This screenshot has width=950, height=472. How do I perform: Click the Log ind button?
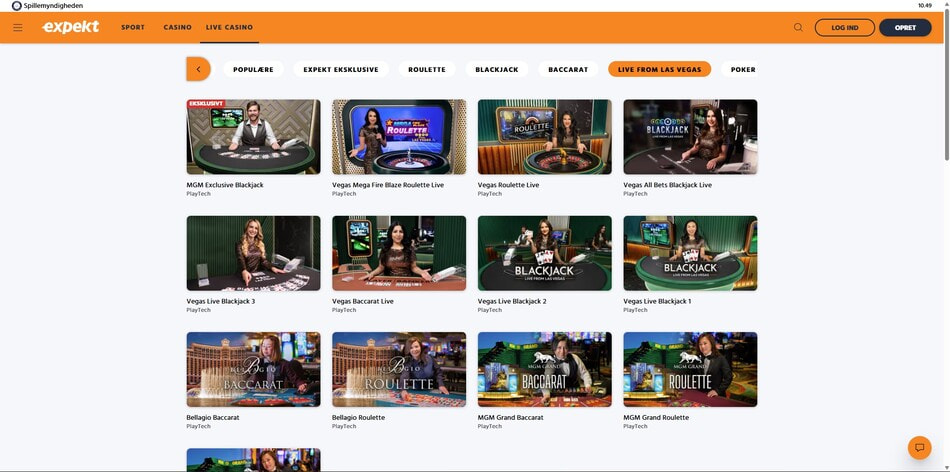point(845,28)
